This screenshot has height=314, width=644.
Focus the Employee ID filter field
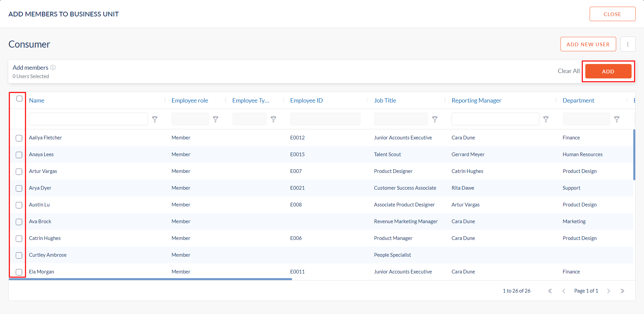click(325, 119)
